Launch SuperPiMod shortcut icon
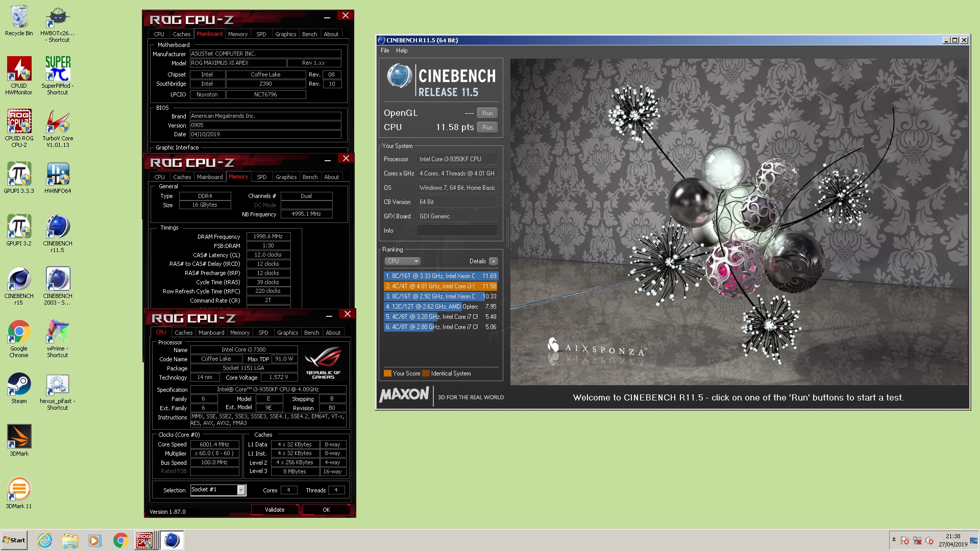Image resolution: width=980 pixels, height=551 pixels. [58, 76]
